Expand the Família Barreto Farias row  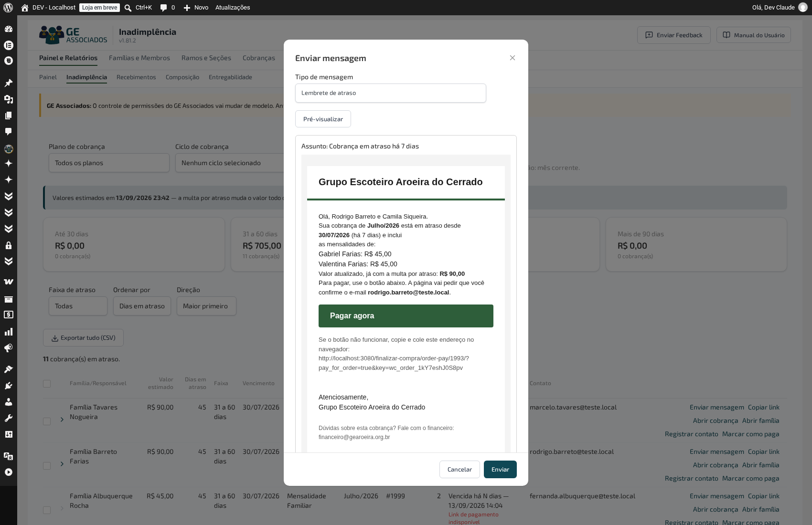tap(62, 464)
